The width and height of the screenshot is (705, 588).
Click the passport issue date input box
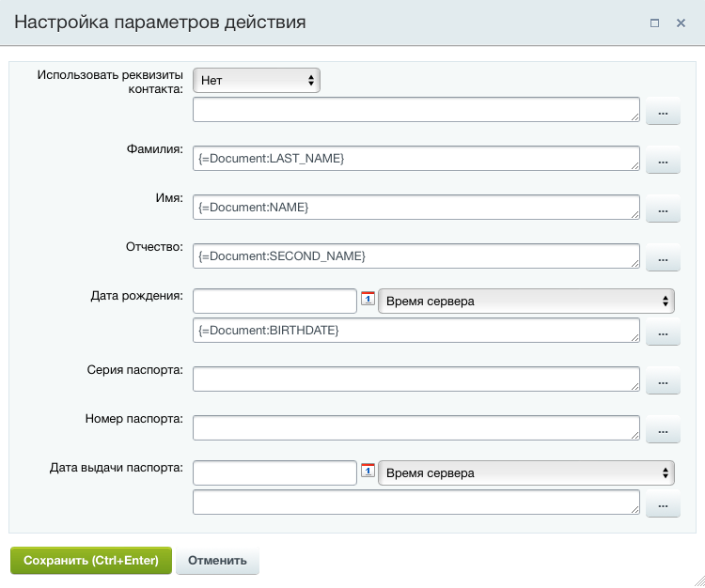click(x=274, y=472)
